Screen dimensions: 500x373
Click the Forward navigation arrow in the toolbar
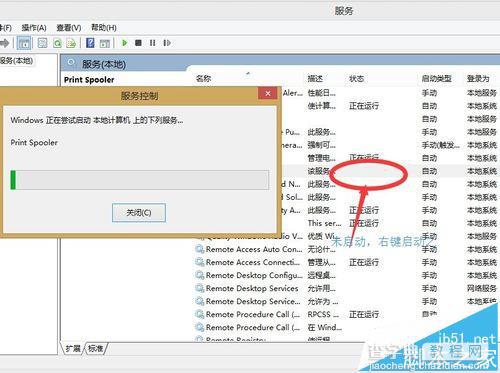(x=4, y=43)
